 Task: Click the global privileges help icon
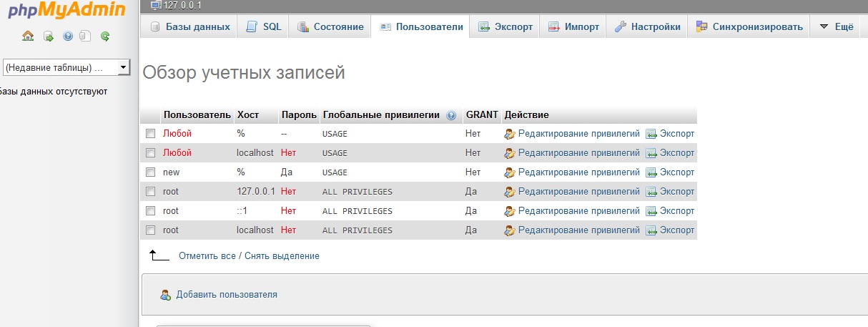click(x=451, y=115)
